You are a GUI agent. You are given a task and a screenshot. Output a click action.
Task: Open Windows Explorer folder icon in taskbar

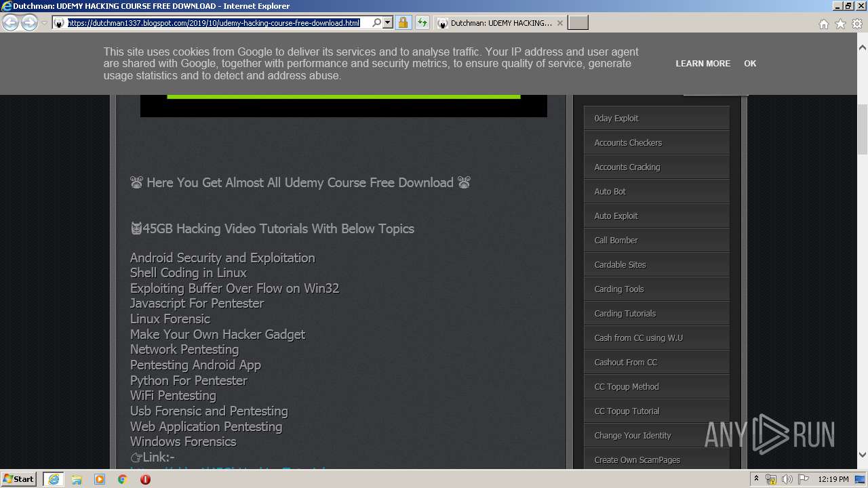tap(77, 479)
